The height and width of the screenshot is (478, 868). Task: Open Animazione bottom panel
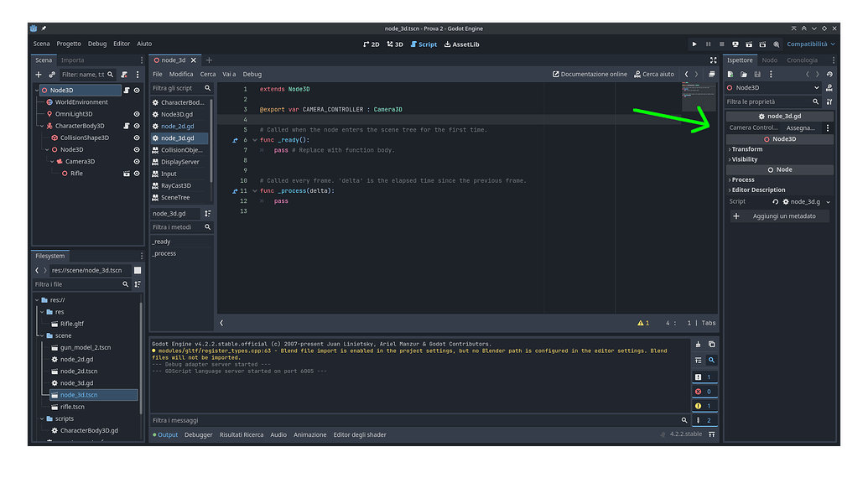[x=310, y=435]
